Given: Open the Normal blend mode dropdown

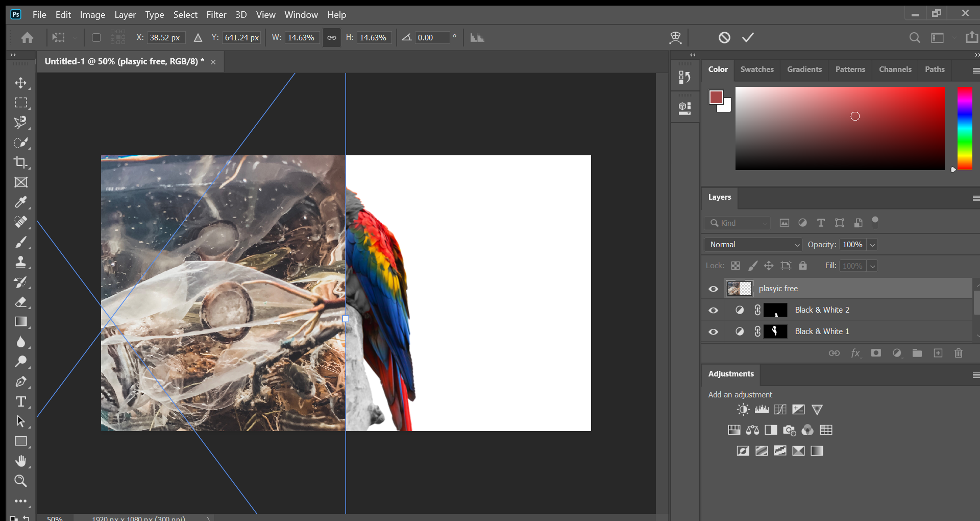Looking at the screenshot, I should tap(753, 245).
